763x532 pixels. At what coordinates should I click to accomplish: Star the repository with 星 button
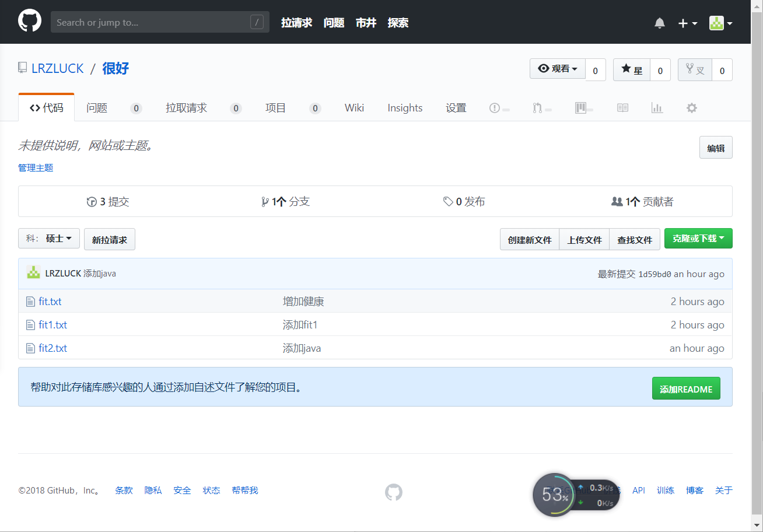click(x=632, y=70)
